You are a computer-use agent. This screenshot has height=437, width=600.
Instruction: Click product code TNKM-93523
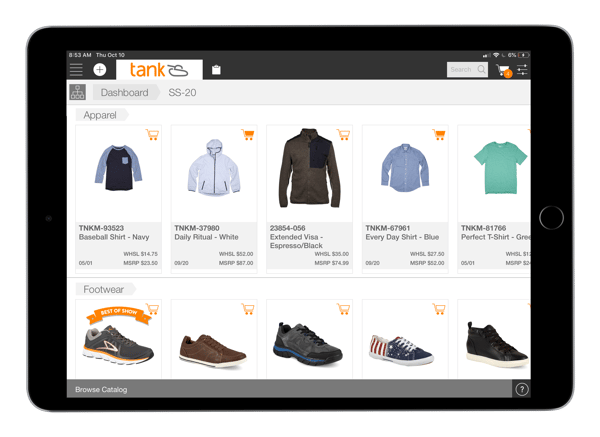click(101, 228)
